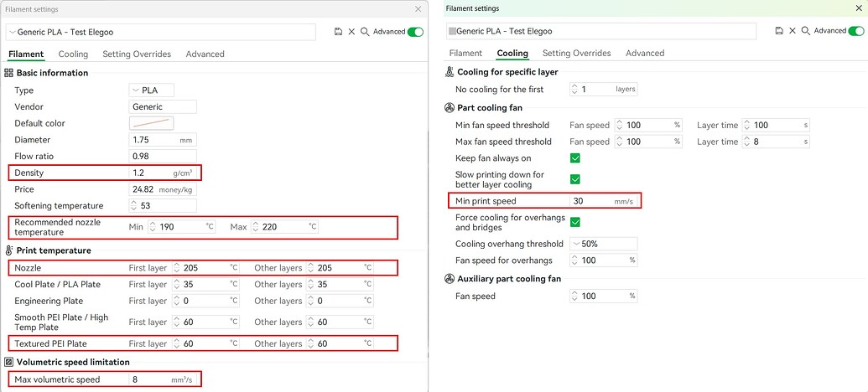The width and height of the screenshot is (868, 392).
Task: Open Advanced tab in right window
Action: 645,53
